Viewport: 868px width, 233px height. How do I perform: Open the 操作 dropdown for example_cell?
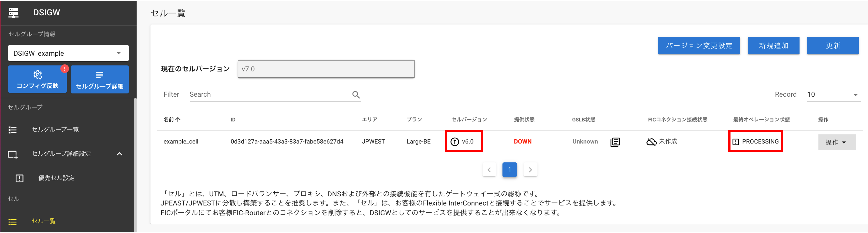pyautogui.click(x=837, y=143)
